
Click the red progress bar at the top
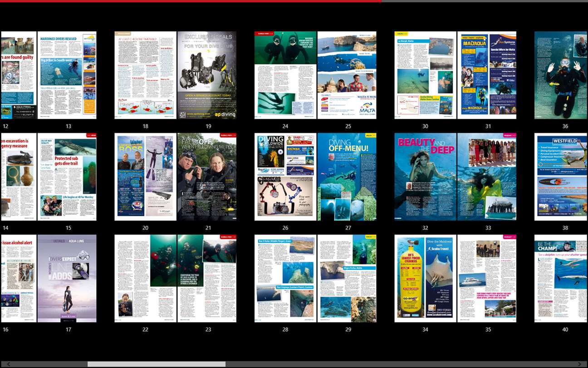tap(191, 1)
